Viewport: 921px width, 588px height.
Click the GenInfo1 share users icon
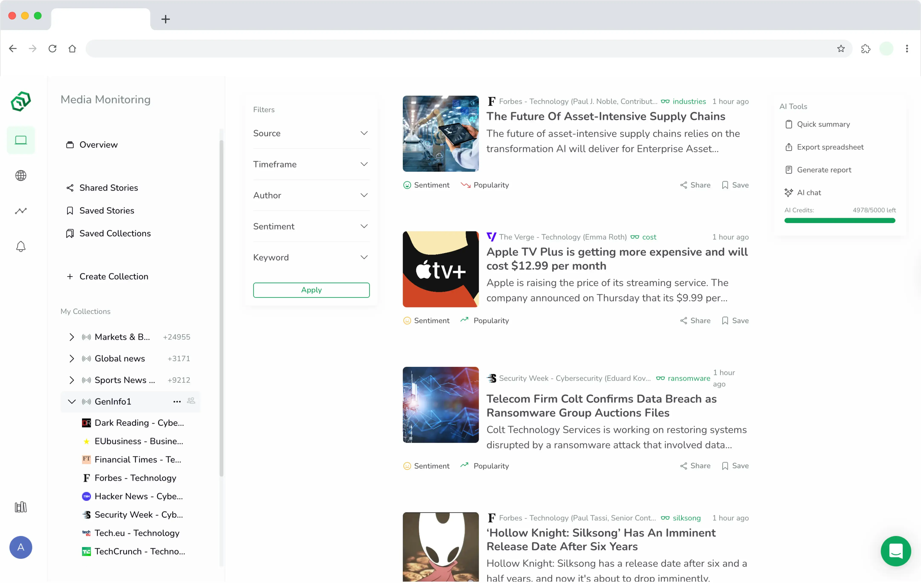tap(191, 401)
